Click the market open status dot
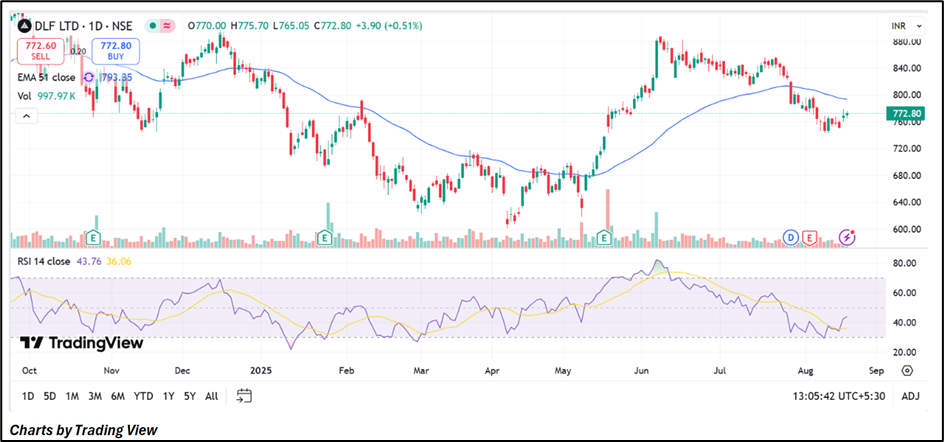Viewport: 944px width, 442px height. [138, 25]
